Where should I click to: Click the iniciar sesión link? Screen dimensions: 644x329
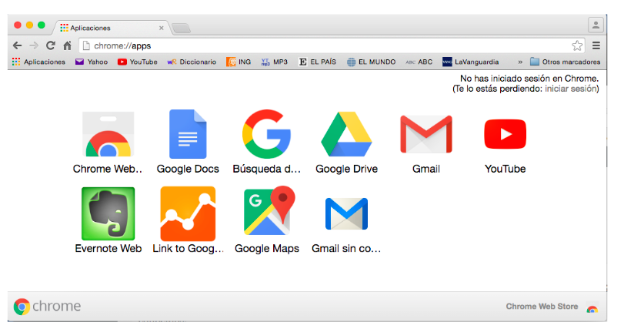pos(570,89)
